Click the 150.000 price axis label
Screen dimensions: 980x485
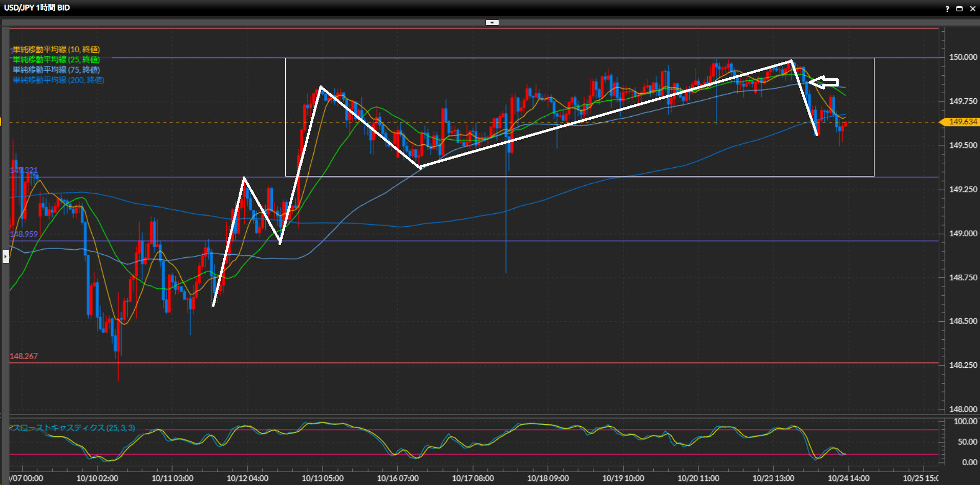tap(963, 57)
